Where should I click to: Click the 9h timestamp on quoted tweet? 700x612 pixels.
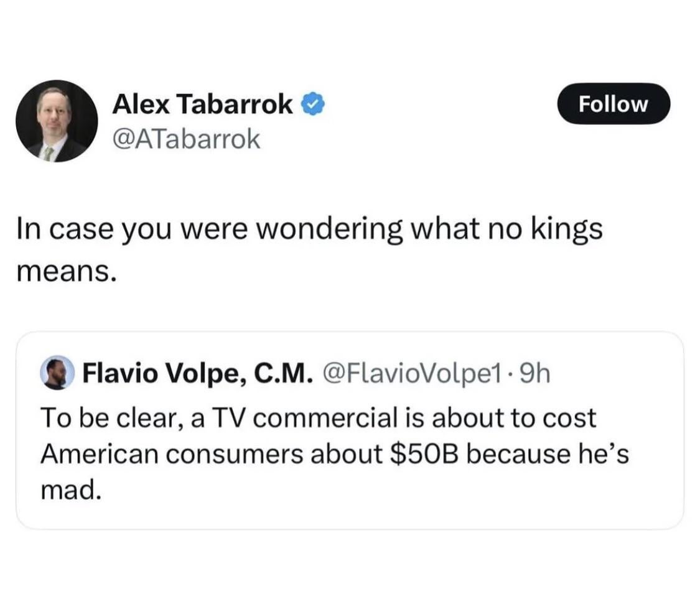click(536, 374)
